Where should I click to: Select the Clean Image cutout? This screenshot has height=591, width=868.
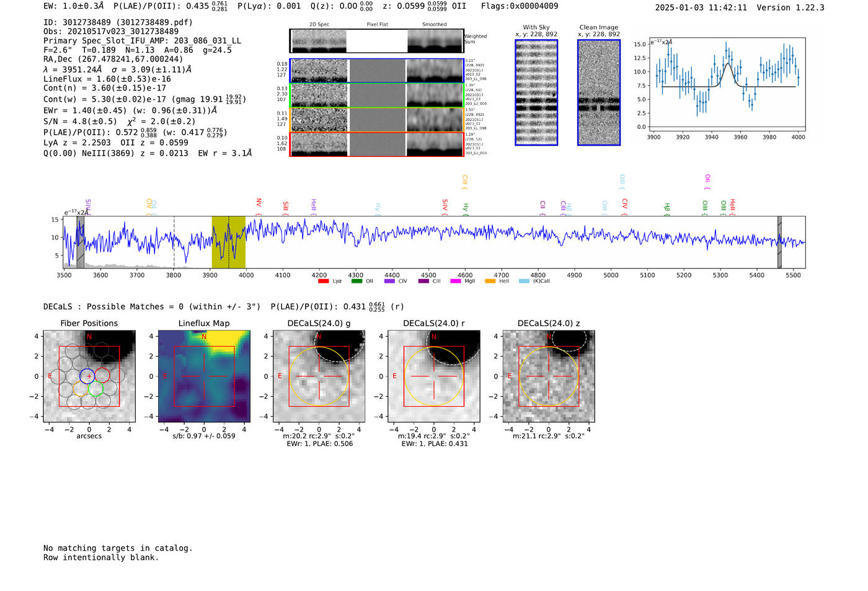[x=599, y=92]
